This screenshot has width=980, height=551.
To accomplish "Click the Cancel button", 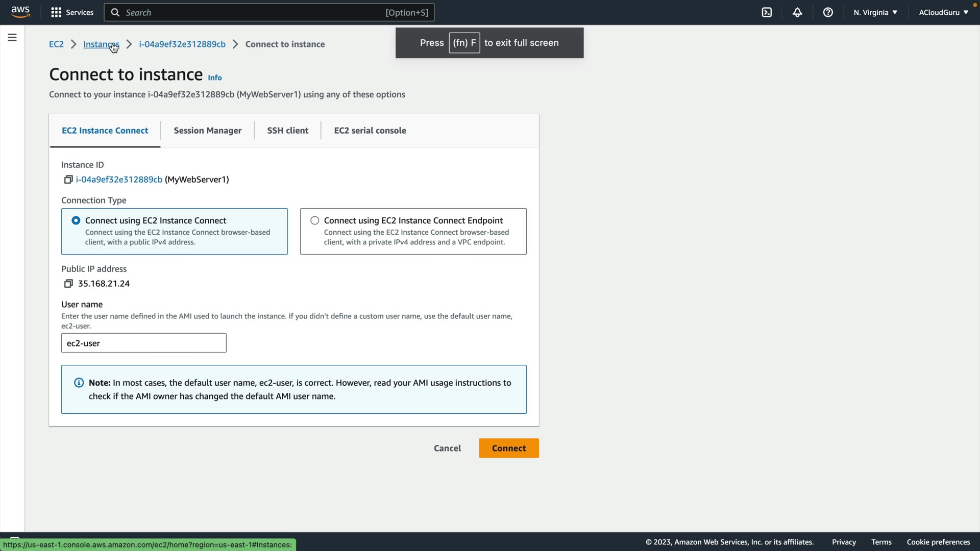I will [447, 448].
